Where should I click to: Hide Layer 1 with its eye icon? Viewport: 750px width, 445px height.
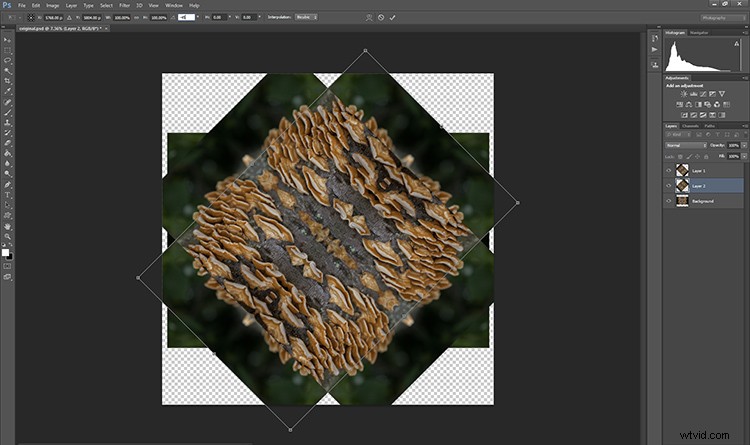point(669,170)
